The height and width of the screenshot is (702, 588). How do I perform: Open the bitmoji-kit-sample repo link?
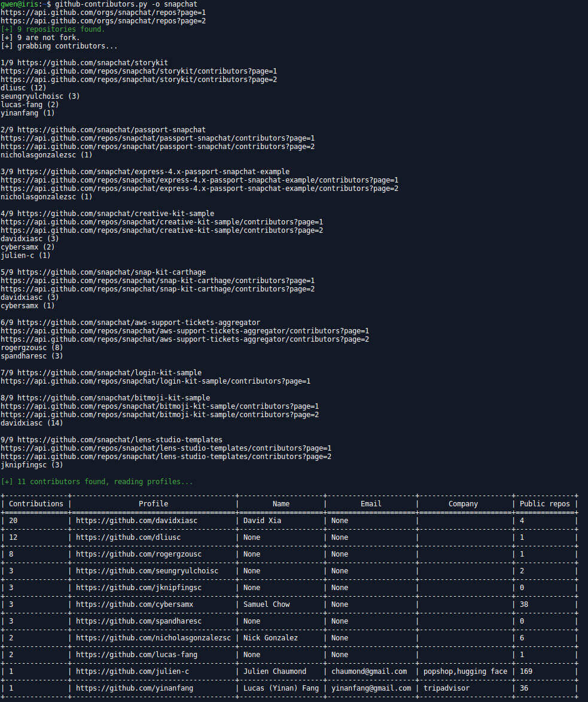click(x=114, y=398)
